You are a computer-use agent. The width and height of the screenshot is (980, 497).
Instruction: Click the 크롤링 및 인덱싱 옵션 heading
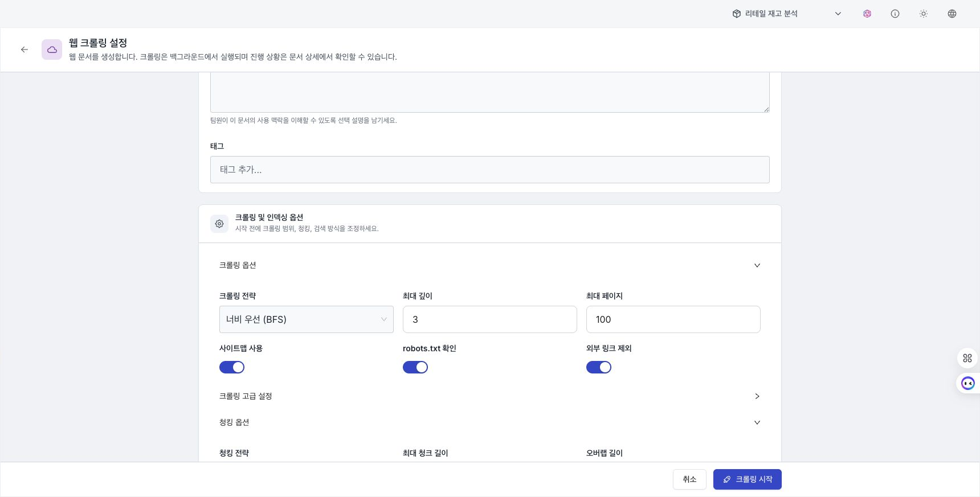click(x=269, y=217)
